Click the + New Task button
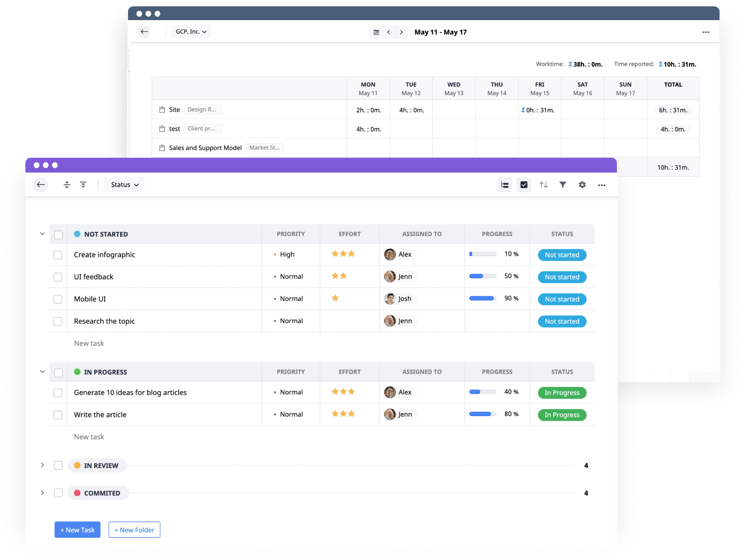This screenshot has height=560, width=746. click(77, 530)
